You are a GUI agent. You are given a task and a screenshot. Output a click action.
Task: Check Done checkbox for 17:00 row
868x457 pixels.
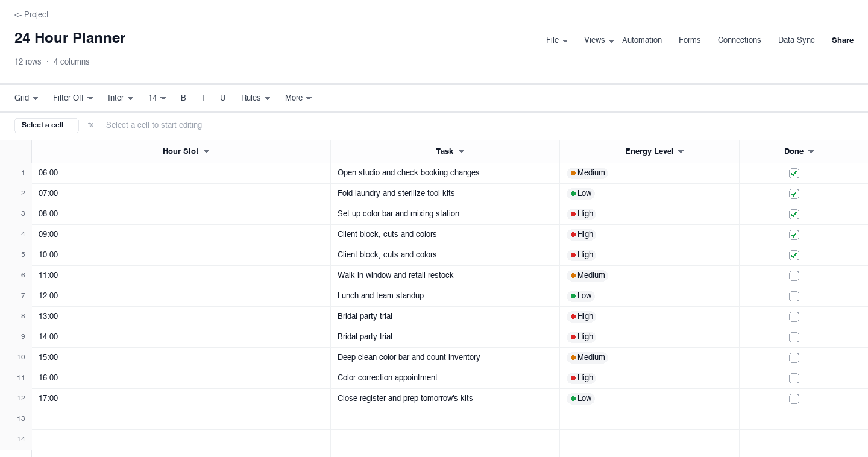point(794,399)
